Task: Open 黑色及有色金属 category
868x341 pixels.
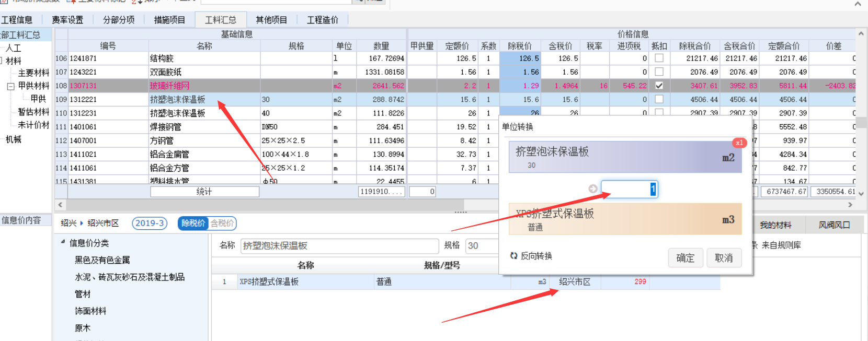Action: click(x=102, y=260)
